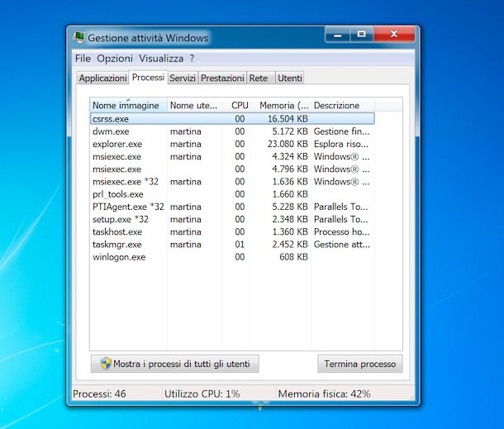Image resolution: width=504 pixels, height=429 pixels.
Task: Maximize the Gestione attività Windows window
Action: pos(362,34)
